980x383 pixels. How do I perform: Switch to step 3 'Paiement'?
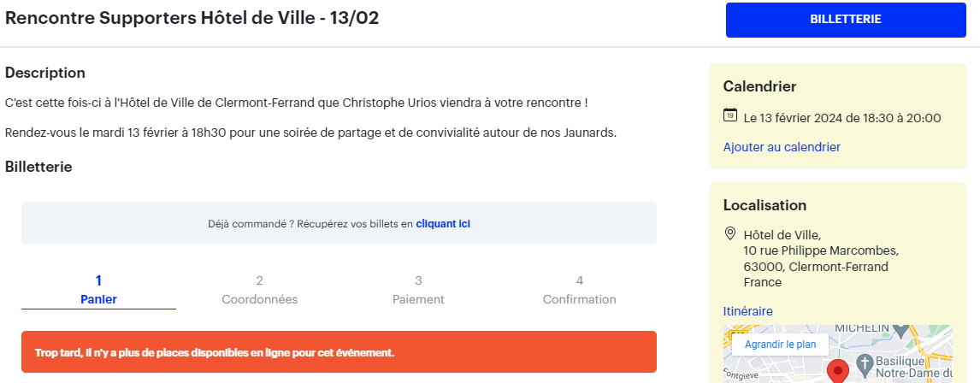pyautogui.click(x=418, y=290)
